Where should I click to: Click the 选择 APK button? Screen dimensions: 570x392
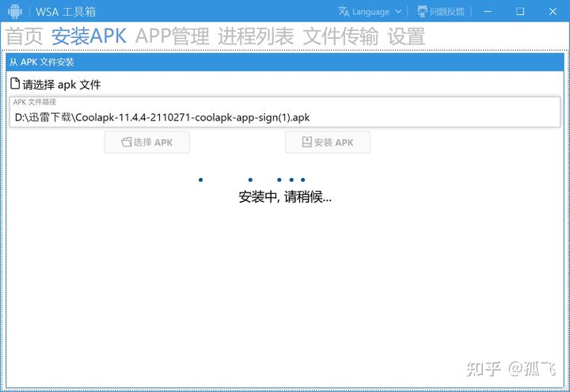(147, 143)
